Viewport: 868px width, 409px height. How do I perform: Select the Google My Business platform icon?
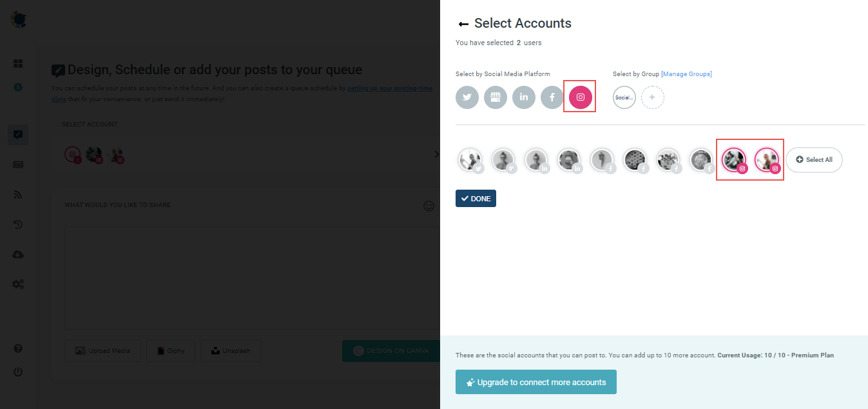[x=495, y=97]
